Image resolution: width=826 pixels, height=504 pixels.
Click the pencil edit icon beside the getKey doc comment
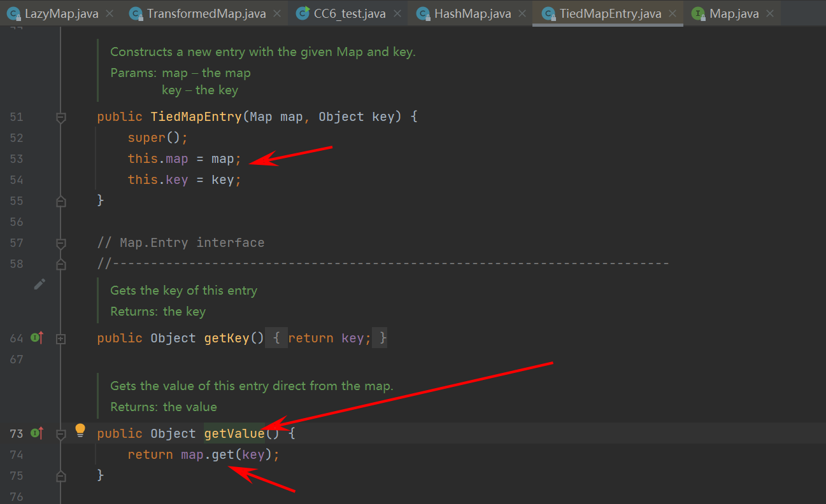click(x=39, y=284)
